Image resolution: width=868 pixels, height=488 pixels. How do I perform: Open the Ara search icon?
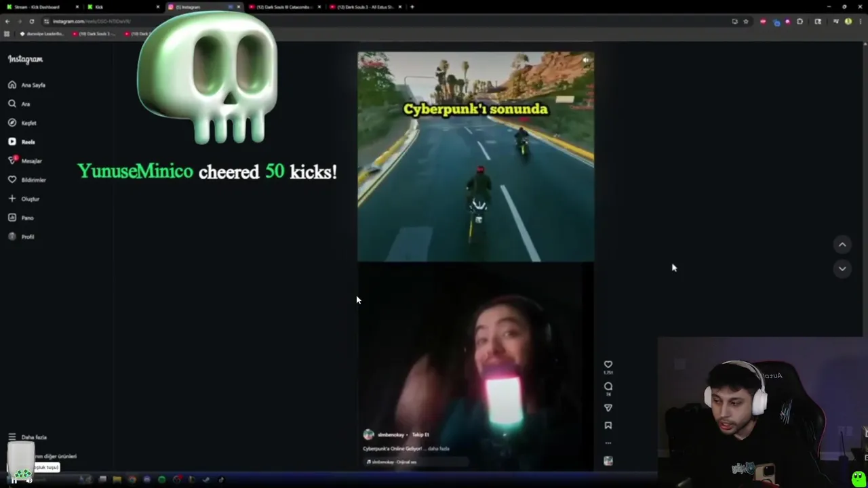click(x=12, y=104)
